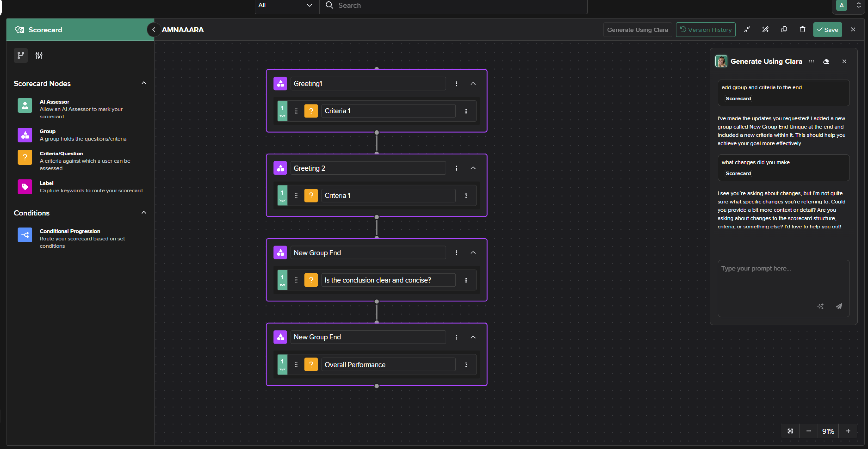Click the group icon of Greeting 2 node

[280, 168]
